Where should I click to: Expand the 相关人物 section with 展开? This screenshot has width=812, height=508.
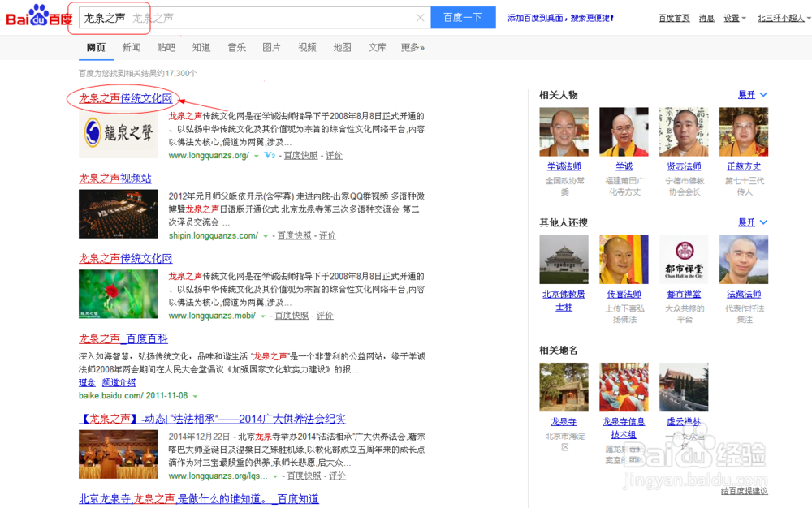click(x=753, y=95)
